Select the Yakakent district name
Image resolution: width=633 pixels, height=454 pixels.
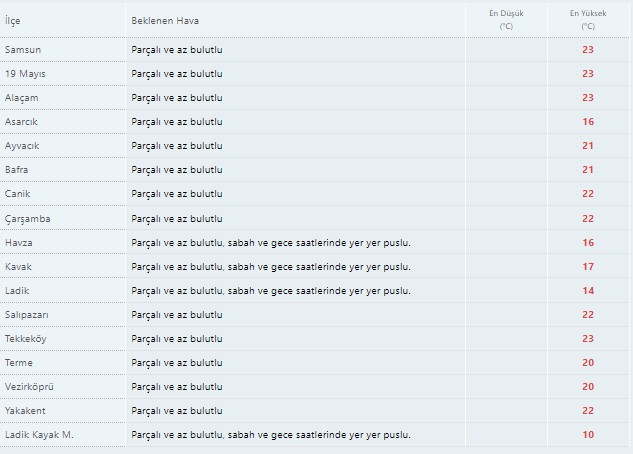click(x=25, y=410)
